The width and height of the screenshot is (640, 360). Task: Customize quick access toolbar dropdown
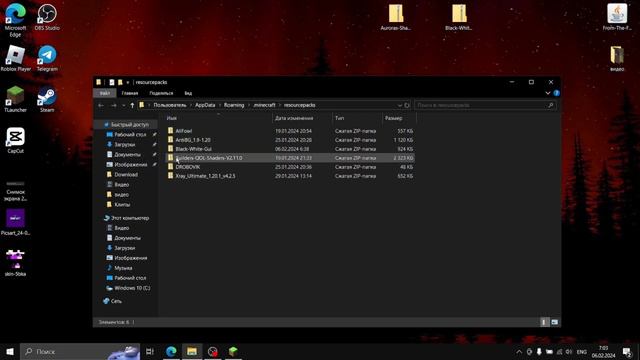pos(128,82)
